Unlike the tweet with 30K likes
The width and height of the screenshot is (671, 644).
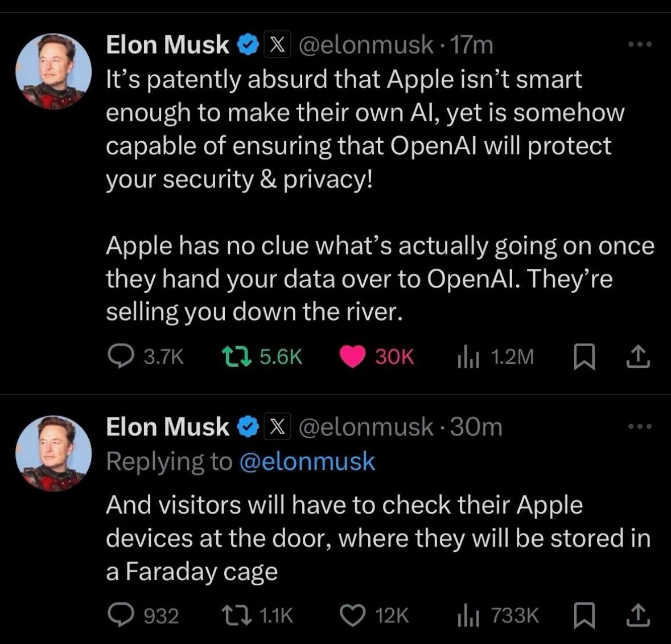(x=352, y=356)
